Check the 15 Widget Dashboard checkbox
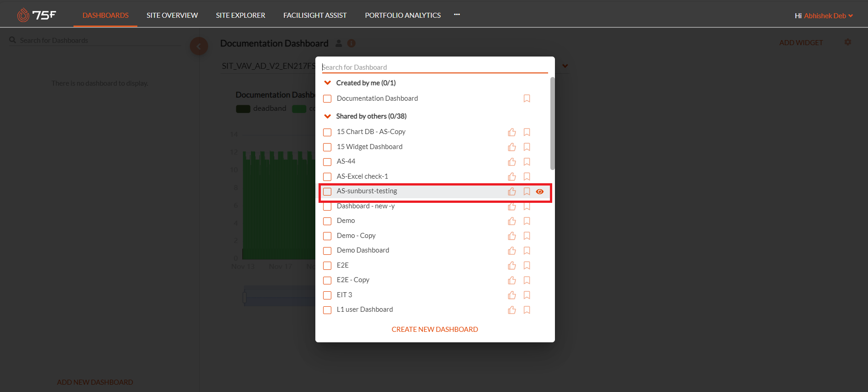 327,147
